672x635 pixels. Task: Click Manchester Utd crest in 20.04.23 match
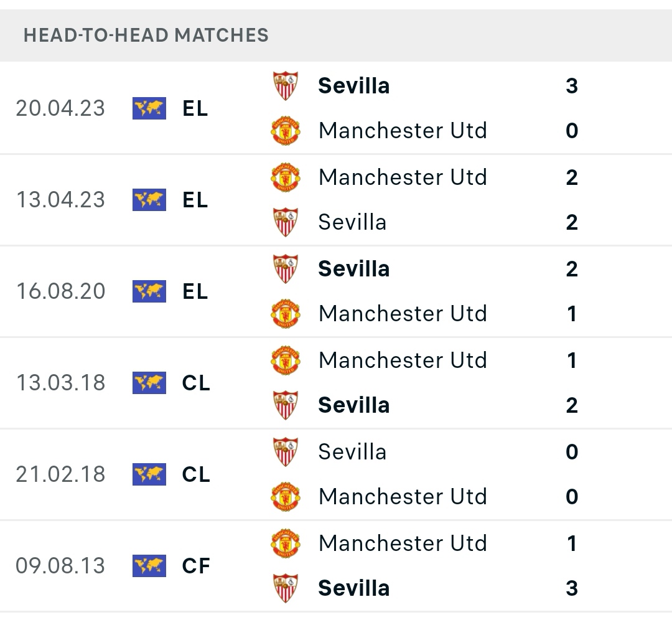286,130
